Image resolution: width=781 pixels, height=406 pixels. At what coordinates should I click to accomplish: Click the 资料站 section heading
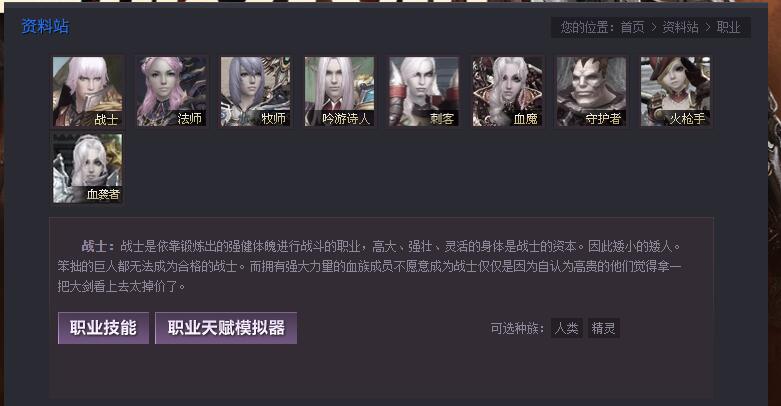45,26
